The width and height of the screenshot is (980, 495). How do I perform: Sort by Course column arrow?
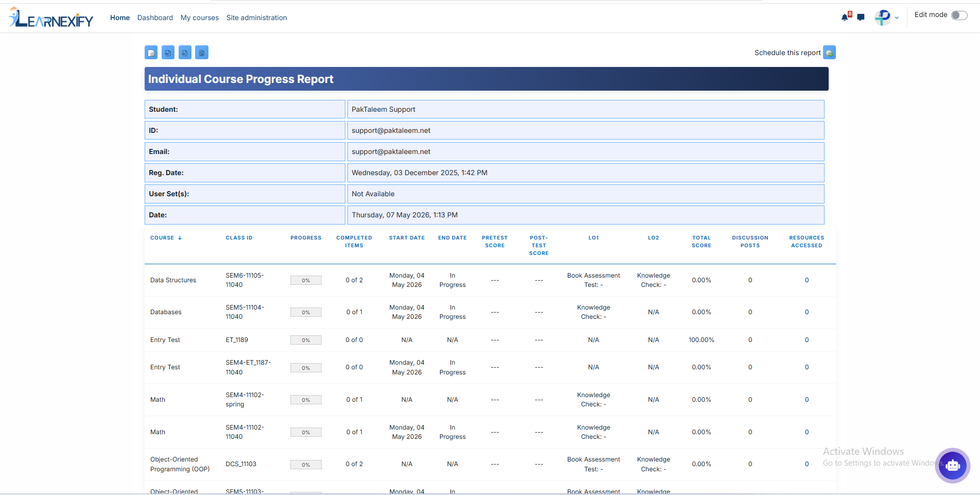[180, 238]
